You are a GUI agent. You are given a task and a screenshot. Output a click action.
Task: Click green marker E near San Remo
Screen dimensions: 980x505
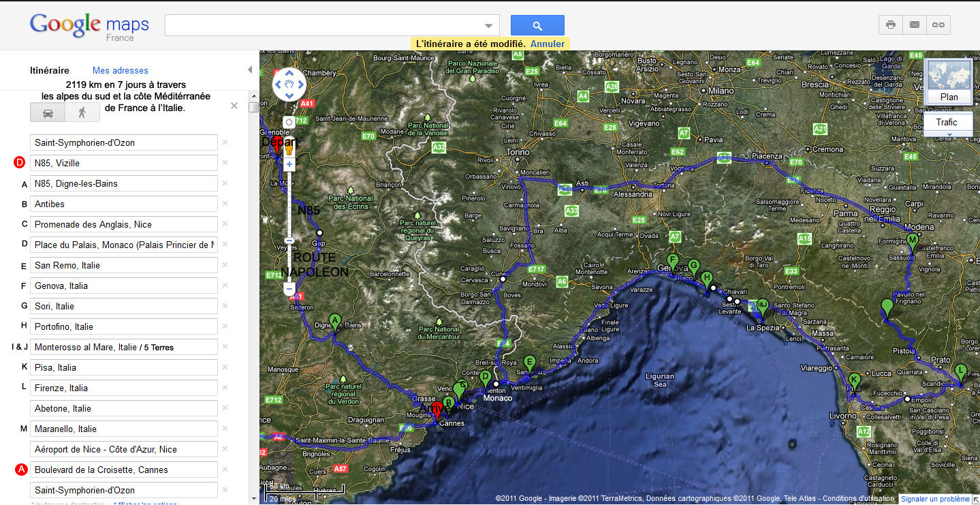coord(530,363)
